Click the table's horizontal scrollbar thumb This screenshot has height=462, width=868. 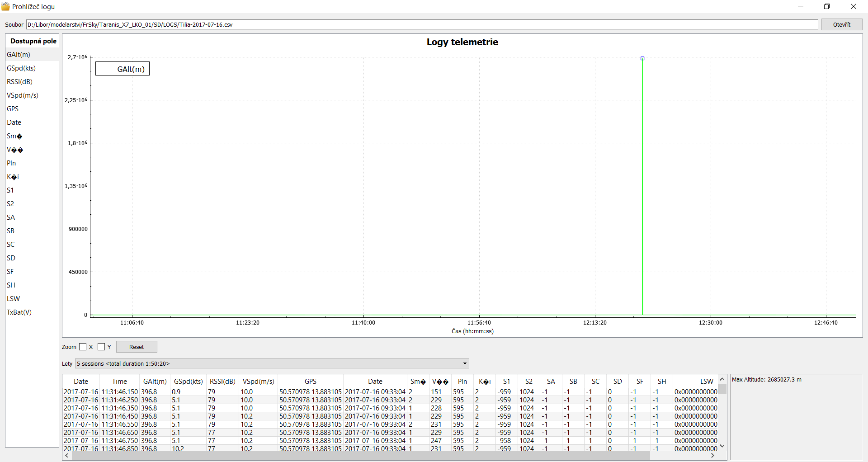pyautogui.click(x=360, y=455)
